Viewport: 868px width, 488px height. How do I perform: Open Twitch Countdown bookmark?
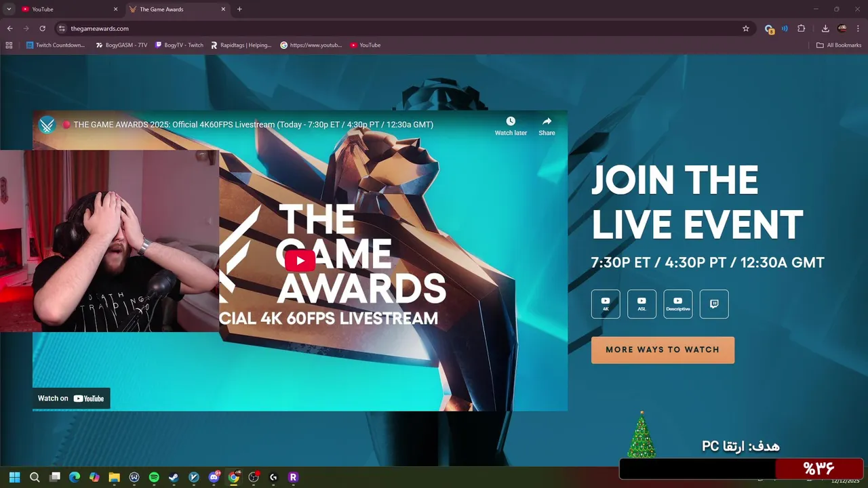pyautogui.click(x=56, y=45)
